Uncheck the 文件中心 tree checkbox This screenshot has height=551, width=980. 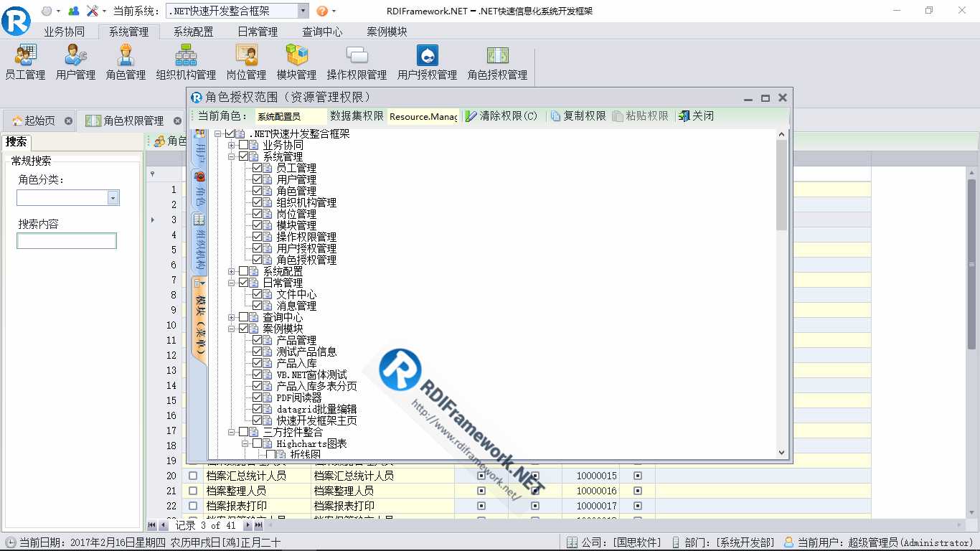pos(257,295)
